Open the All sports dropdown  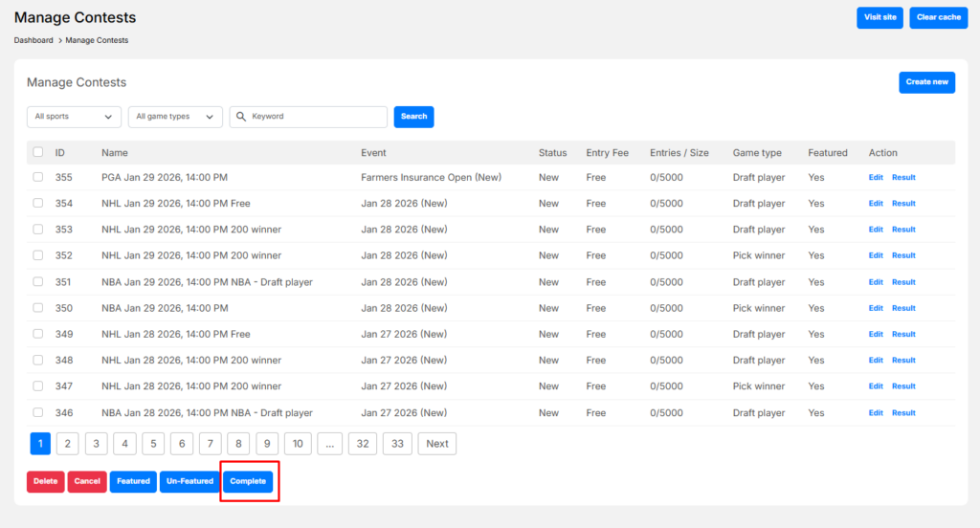tap(74, 117)
